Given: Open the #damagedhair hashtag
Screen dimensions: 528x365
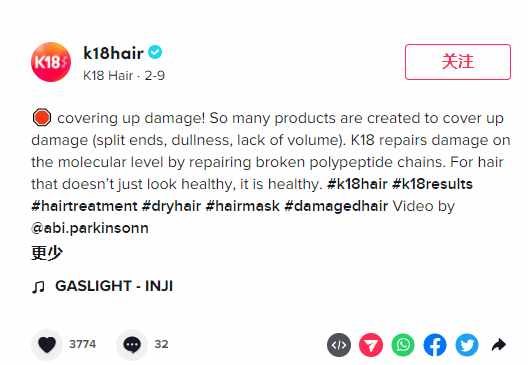Looking at the screenshot, I should coord(336,206).
